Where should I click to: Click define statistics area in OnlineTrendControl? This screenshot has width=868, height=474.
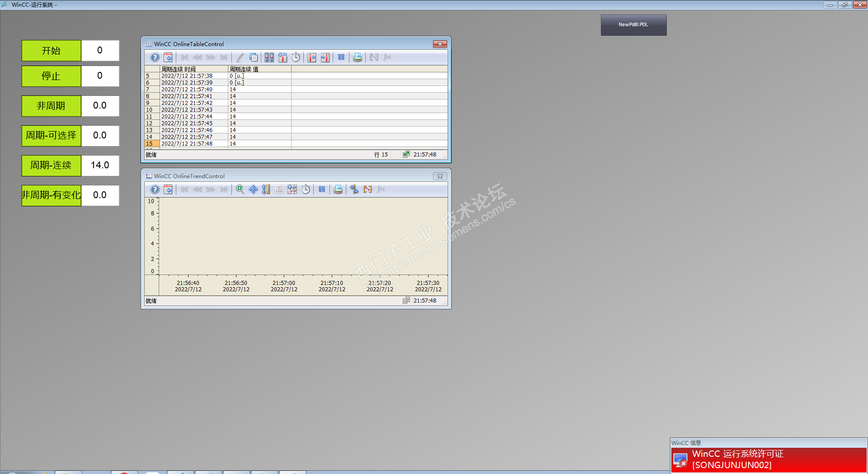coord(368,190)
